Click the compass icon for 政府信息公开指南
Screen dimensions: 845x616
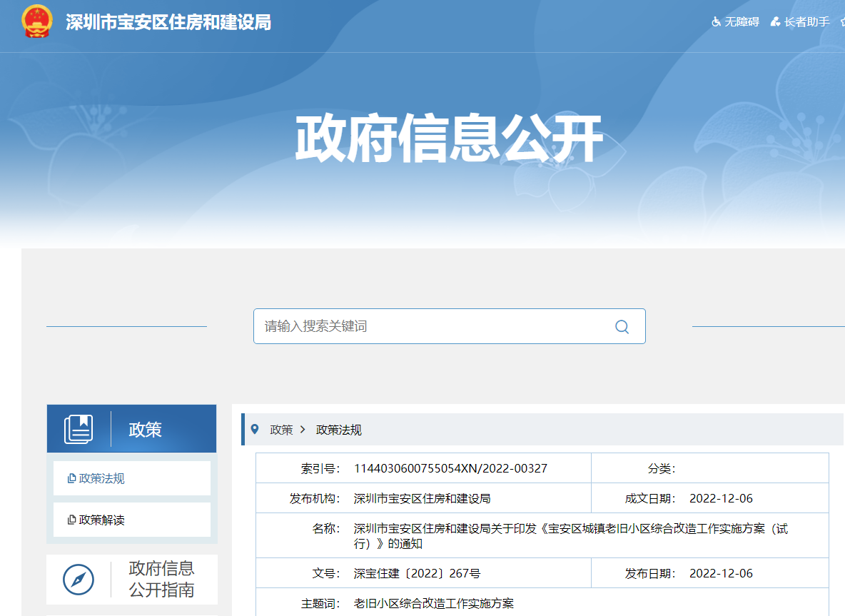point(79,579)
